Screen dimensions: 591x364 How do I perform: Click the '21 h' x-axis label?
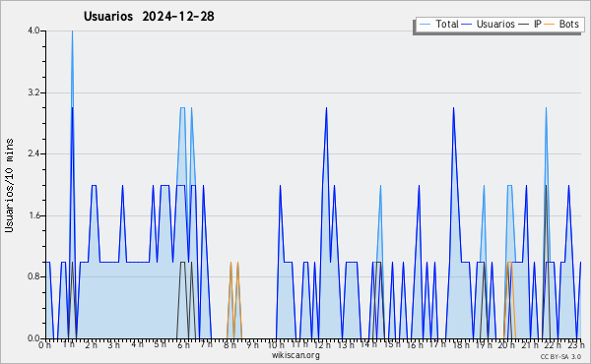click(530, 344)
